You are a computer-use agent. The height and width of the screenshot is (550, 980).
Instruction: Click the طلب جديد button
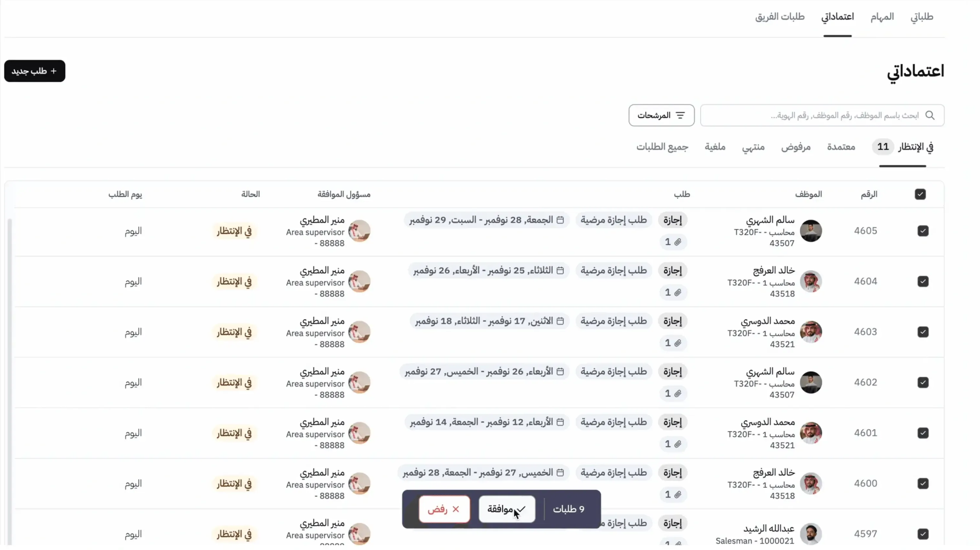34,71
